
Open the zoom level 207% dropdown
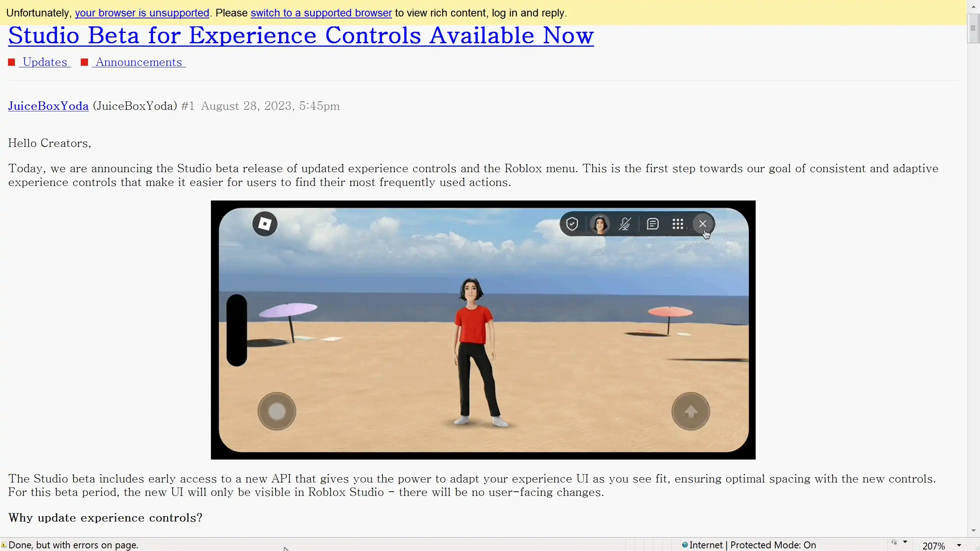[959, 545]
